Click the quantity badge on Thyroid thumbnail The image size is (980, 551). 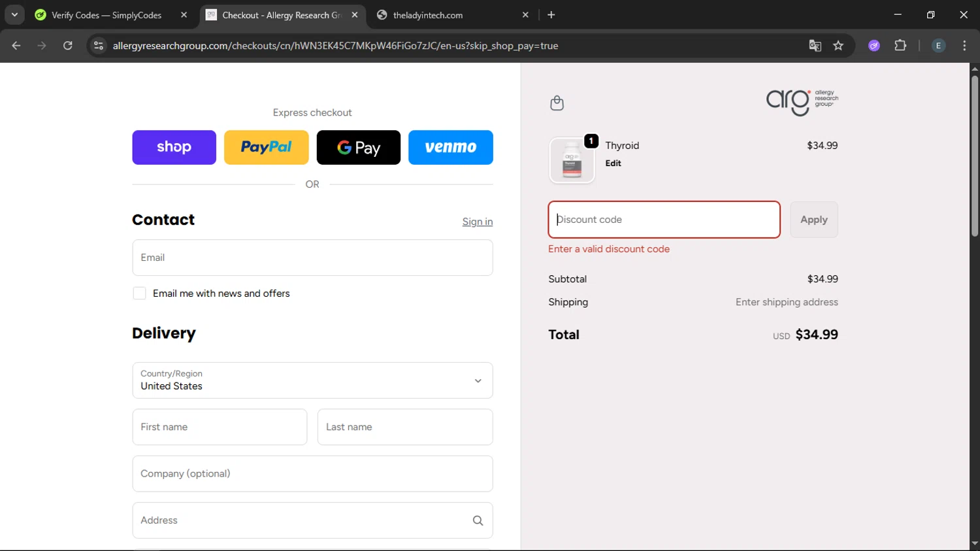(x=591, y=141)
